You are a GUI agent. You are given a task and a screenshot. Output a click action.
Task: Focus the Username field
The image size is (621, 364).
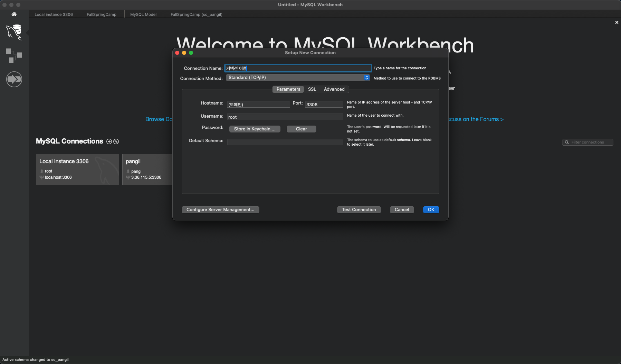click(285, 117)
